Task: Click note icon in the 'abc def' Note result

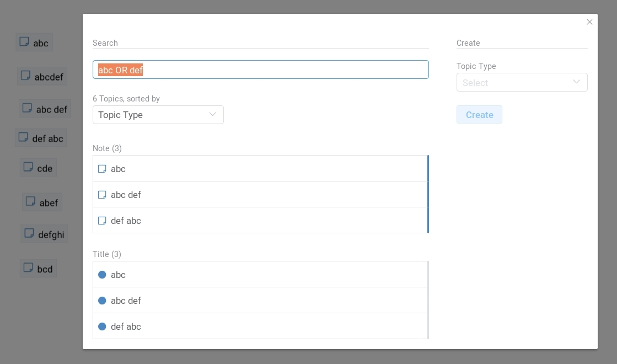Action: (x=102, y=195)
